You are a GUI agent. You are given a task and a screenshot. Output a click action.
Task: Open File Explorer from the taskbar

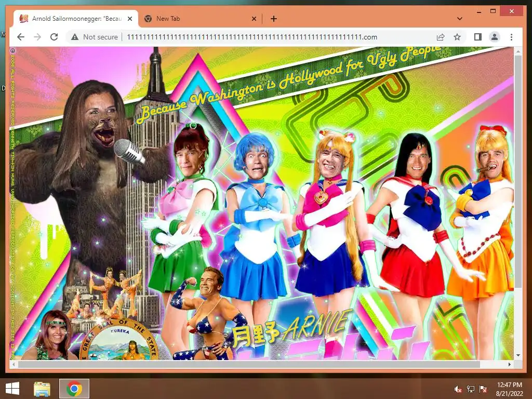[42, 389]
